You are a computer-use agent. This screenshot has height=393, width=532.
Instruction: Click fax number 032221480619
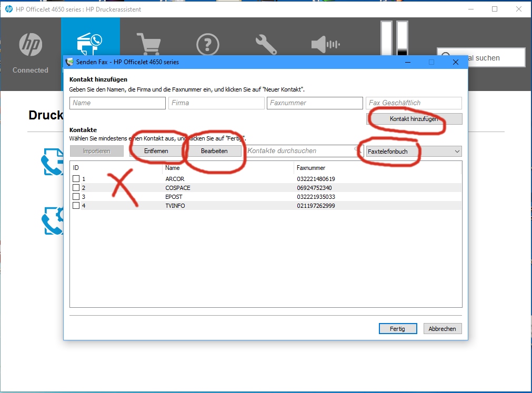point(316,179)
